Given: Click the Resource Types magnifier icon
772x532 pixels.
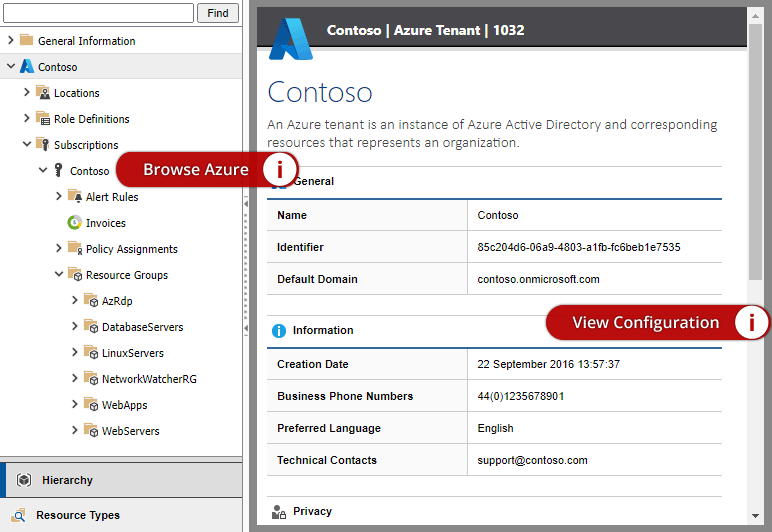Looking at the screenshot, I should click(19, 515).
